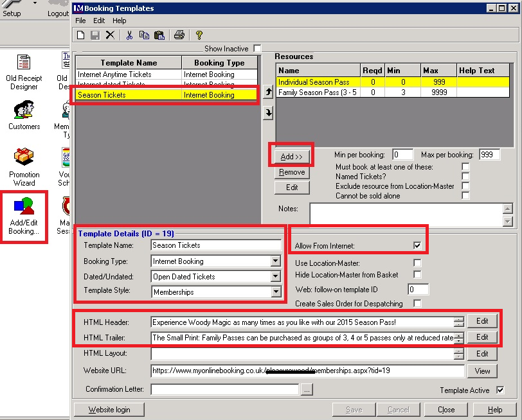522x420 pixels.
Task: Click the Min per booking field
Action: click(402, 155)
